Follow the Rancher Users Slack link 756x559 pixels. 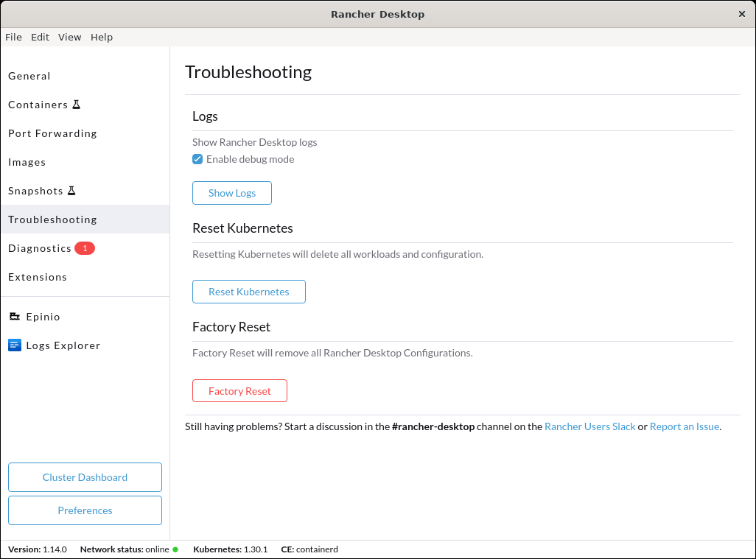590,426
